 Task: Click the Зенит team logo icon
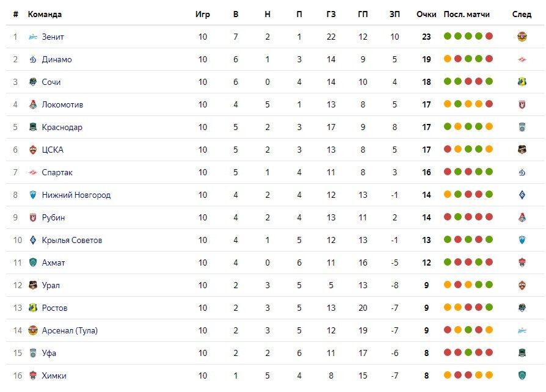point(33,37)
